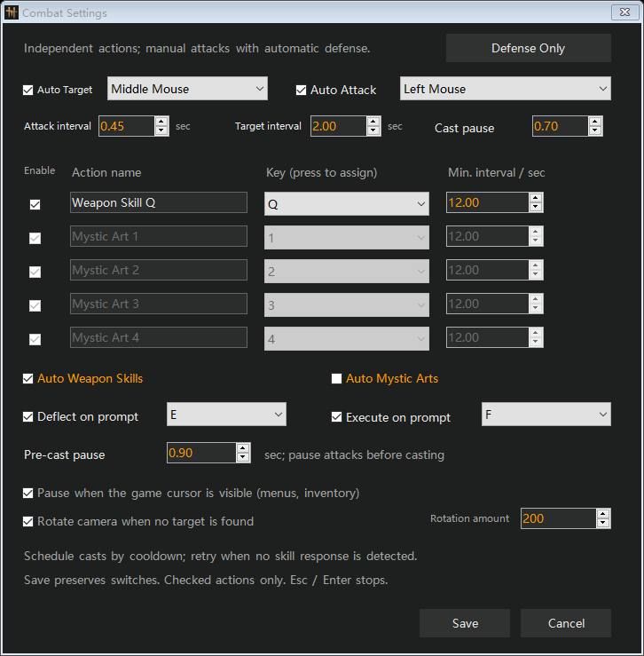Close the Combat Settings window
The height and width of the screenshot is (656, 644).
coord(624,12)
